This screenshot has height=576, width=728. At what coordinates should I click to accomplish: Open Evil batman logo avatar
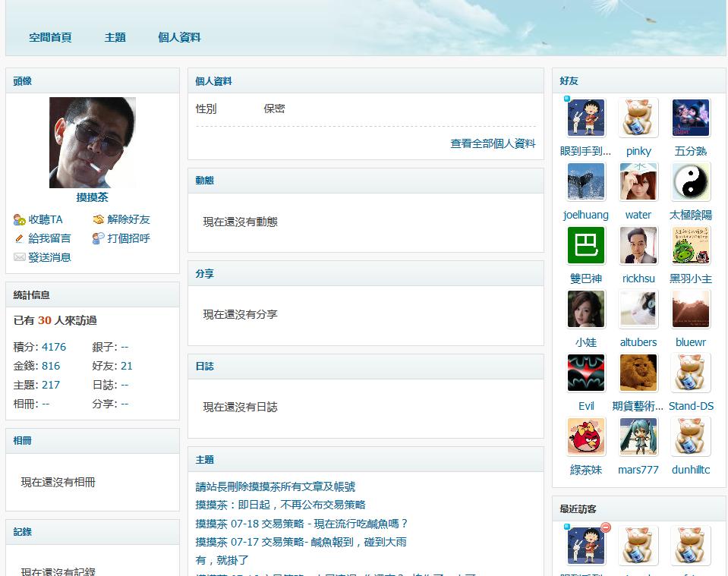click(x=586, y=373)
